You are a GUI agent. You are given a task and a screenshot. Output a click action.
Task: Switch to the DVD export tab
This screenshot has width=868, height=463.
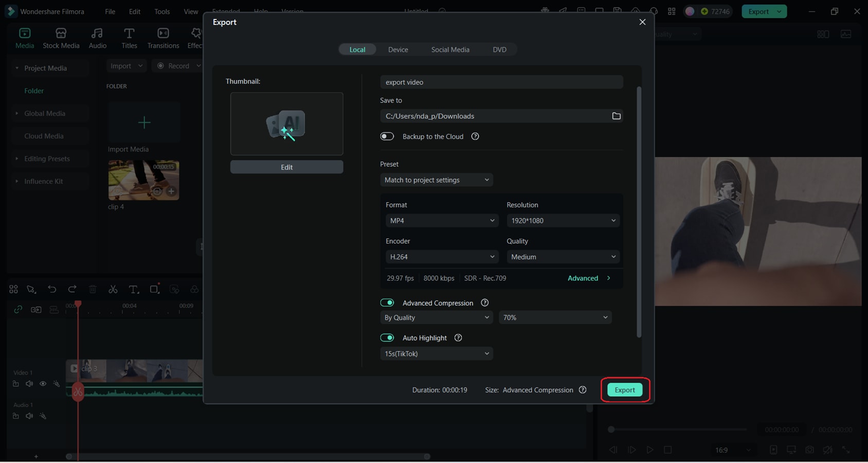499,49
